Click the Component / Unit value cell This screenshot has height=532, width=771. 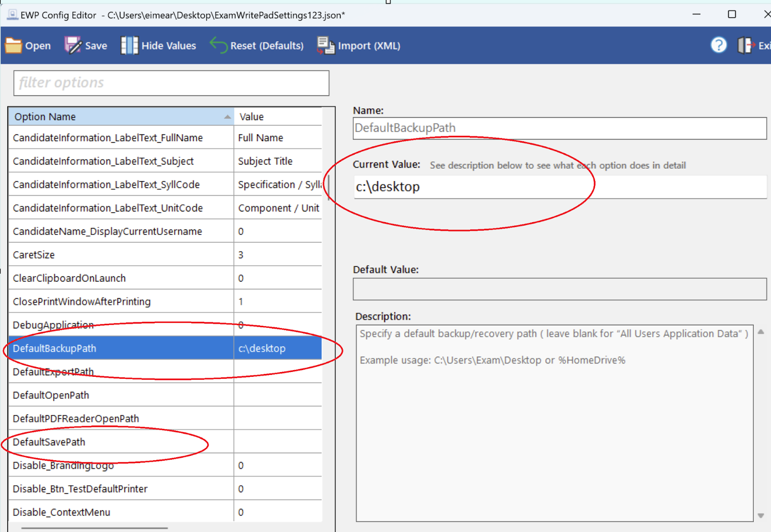[278, 208]
